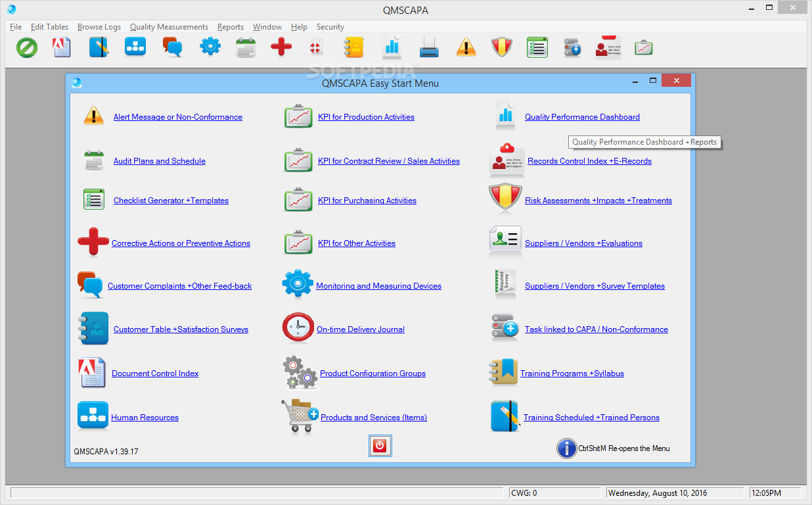The height and width of the screenshot is (505, 812).
Task: Click the calendar icon in the top toolbar
Action: pyautogui.click(x=246, y=48)
